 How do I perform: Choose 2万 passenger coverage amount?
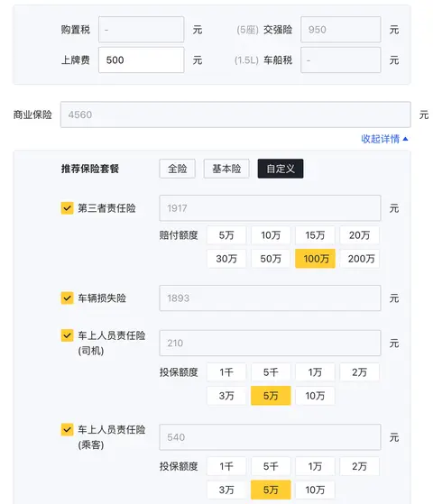[360, 466]
